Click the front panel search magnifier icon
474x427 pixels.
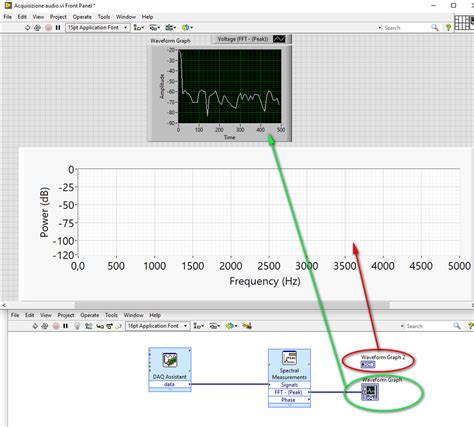[x=435, y=27]
